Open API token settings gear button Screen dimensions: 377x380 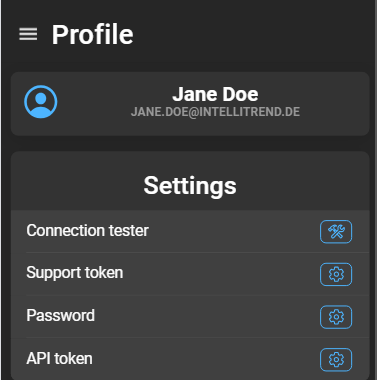(x=336, y=360)
